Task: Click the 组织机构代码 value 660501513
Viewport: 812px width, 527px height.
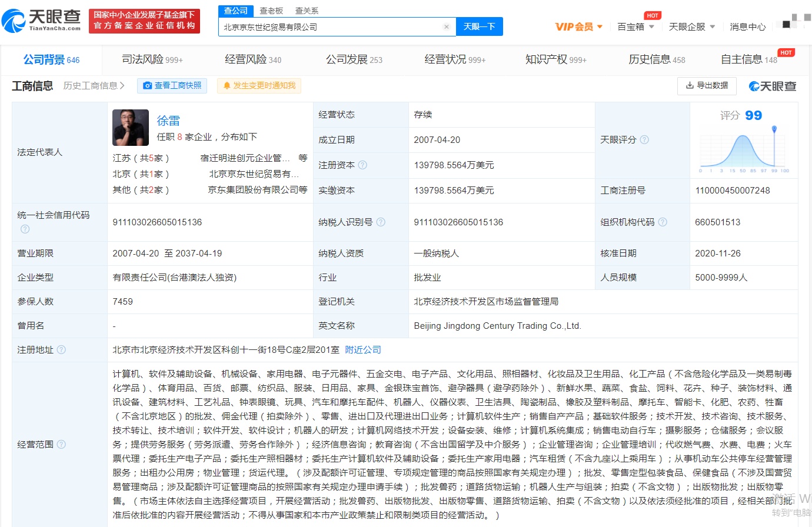Action: click(x=718, y=222)
